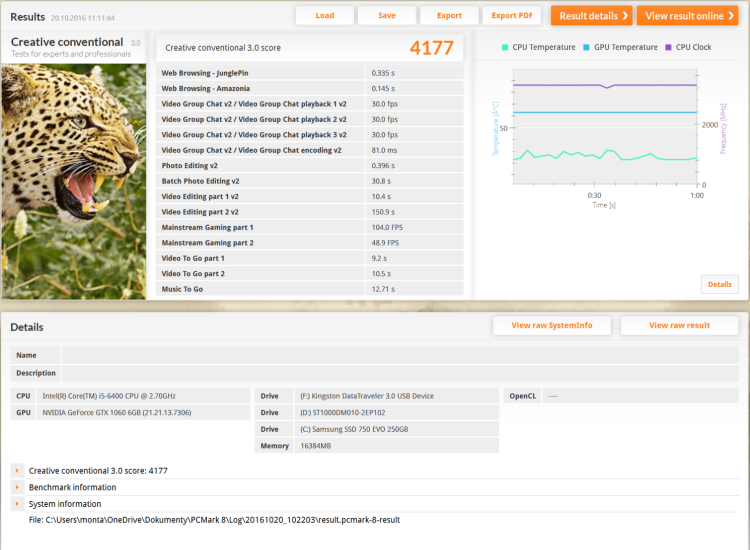Select the Web Browsing - Amazonia row
750x550 pixels.
pyautogui.click(x=309, y=88)
